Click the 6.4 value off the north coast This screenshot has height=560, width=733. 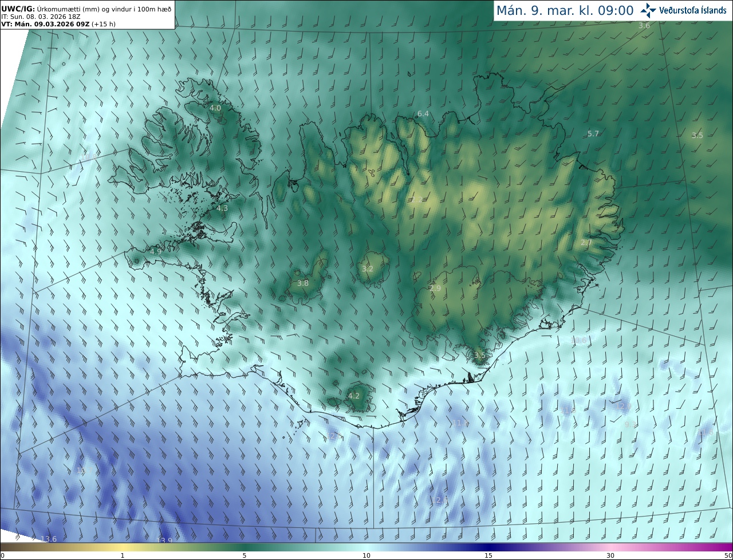click(423, 114)
